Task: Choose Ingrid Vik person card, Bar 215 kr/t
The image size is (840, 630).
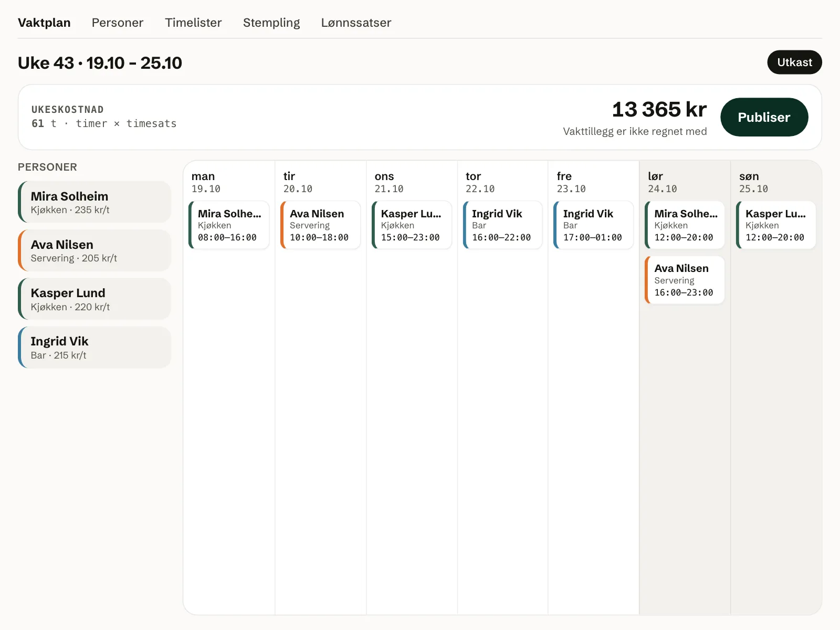Action: [94, 347]
